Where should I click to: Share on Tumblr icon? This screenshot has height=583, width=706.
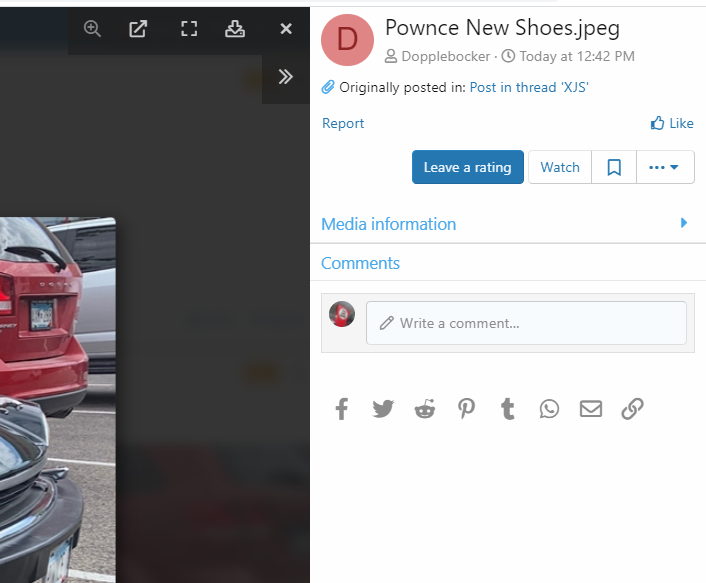pos(508,408)
